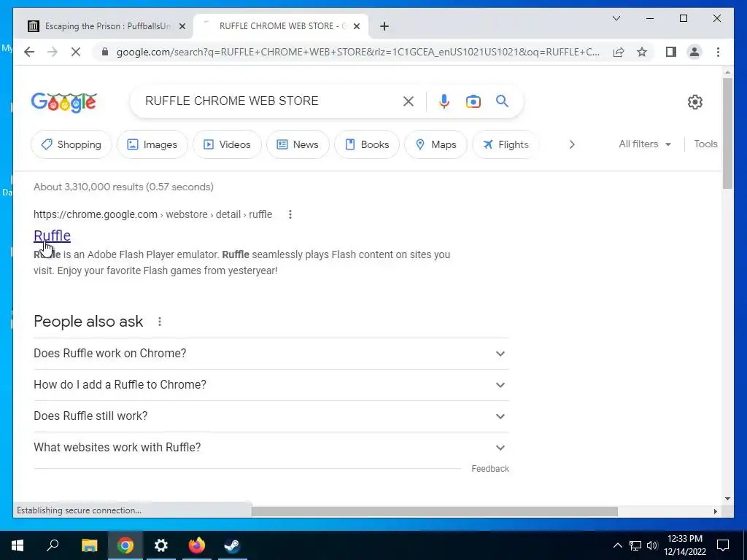This screenshot has height=560, width=747.
Task: Open more options for Ruffle result
Action: tap(290, 214)
